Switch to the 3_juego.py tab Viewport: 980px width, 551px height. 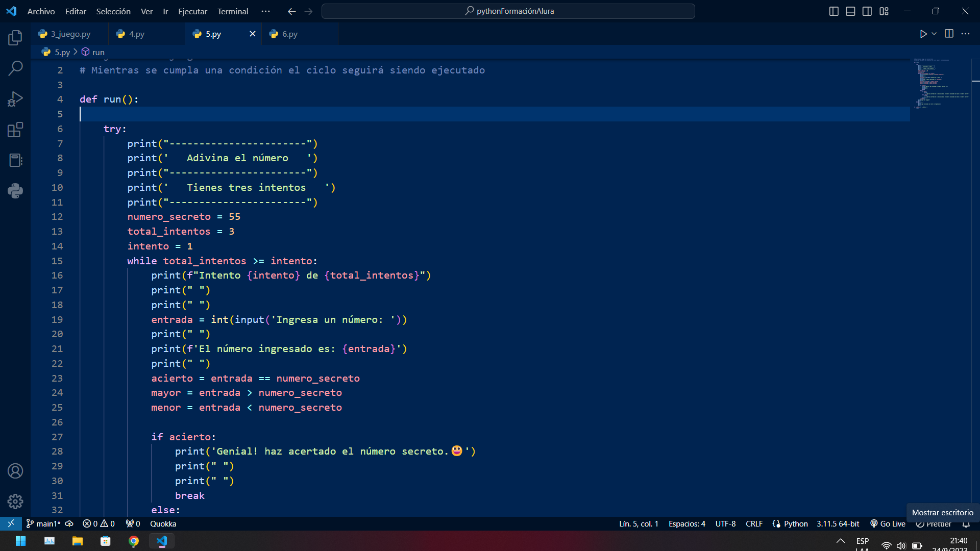pyautogui.click(x=70, y=34)
